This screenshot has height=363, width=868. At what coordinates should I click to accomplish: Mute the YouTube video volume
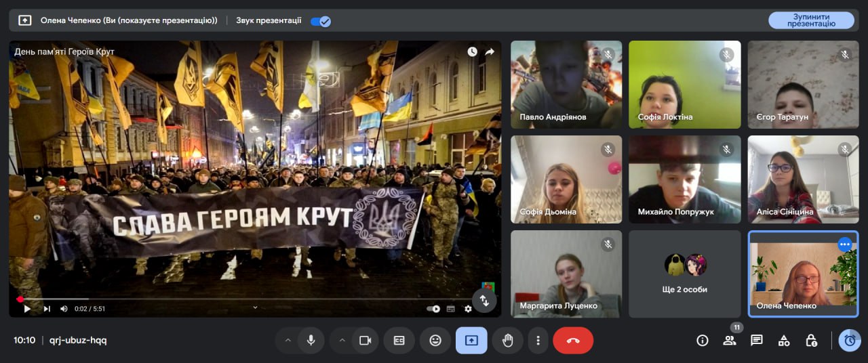coord(64,309)
